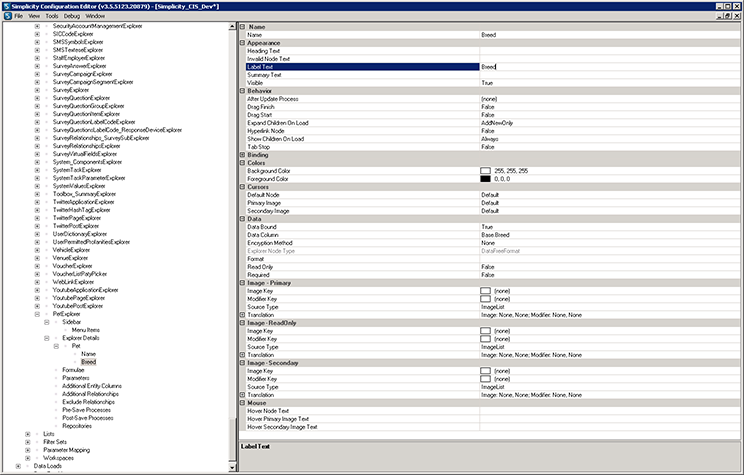
Task: Open the Window menu
Action: point(95,16)
